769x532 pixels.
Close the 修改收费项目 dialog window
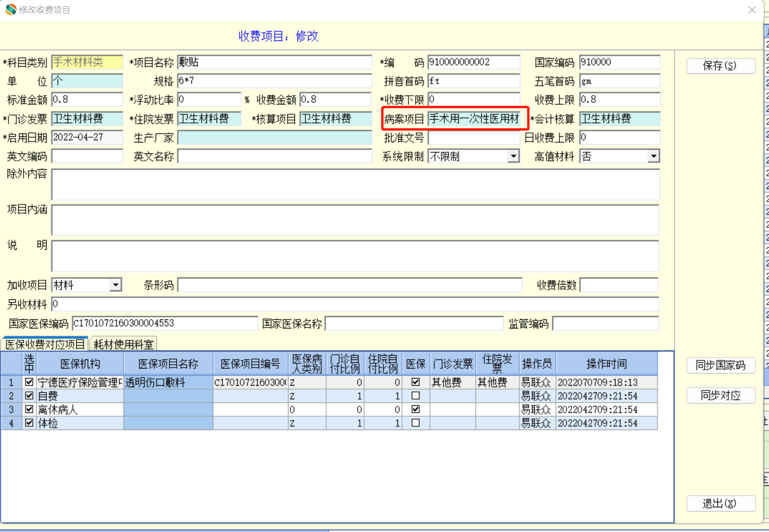pyautogui.click(x=752, y=10)
